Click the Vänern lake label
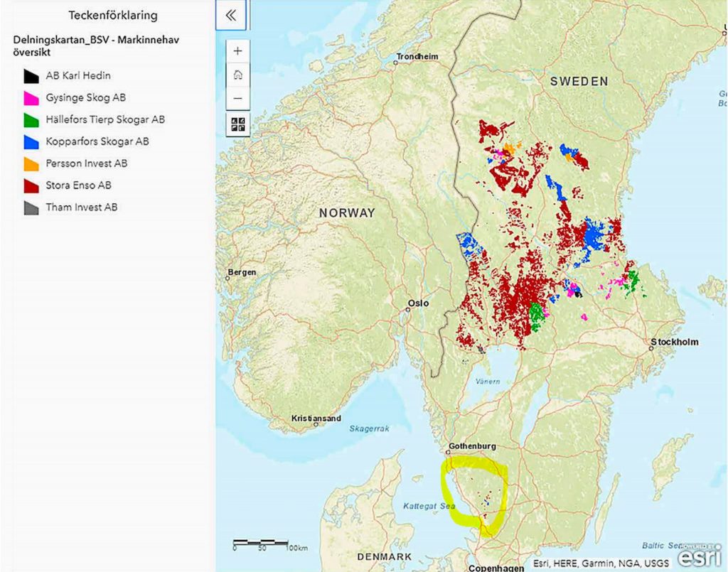 (x=488, y=382)
